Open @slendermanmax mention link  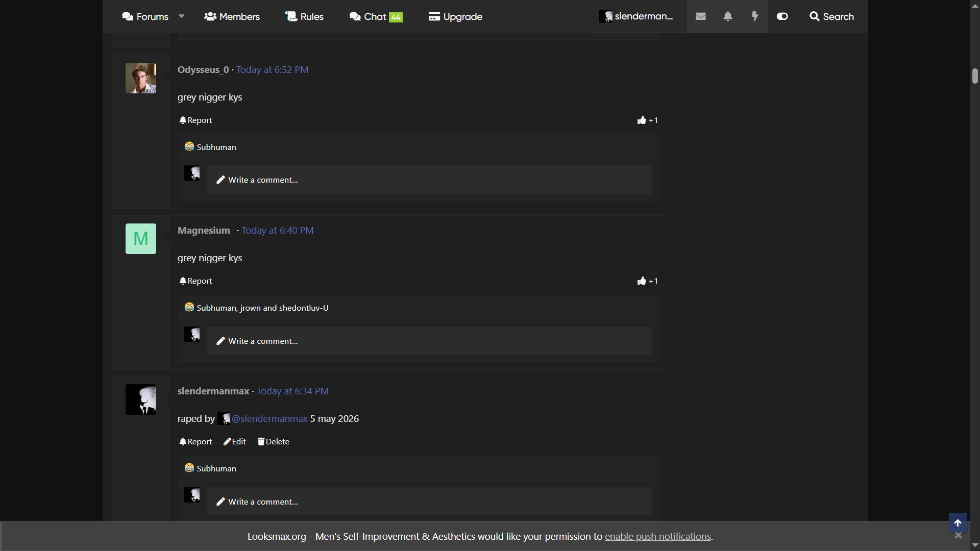269,418
